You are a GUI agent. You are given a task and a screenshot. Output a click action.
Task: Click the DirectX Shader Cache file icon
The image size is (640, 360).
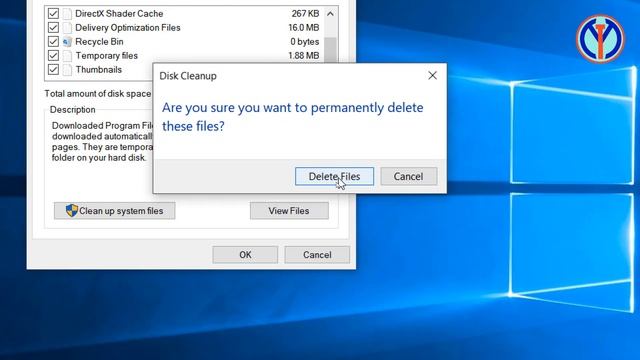(67, 13)
